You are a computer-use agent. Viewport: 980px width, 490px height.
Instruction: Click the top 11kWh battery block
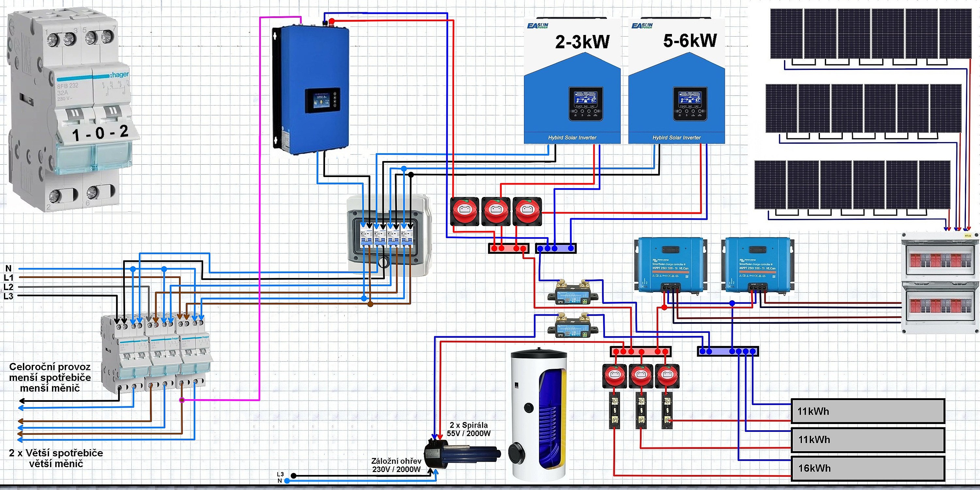[x=868, y=411]
